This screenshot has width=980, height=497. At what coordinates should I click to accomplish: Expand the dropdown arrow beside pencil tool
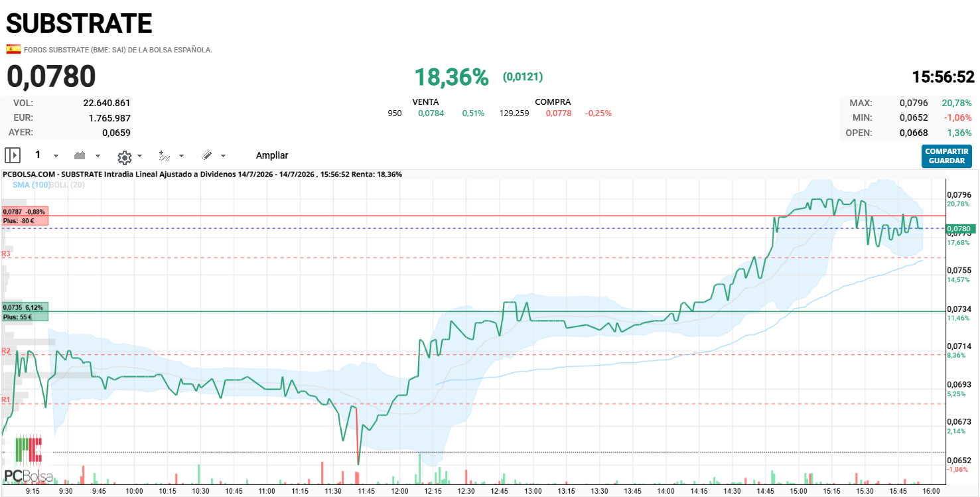(x=223, y=156)
